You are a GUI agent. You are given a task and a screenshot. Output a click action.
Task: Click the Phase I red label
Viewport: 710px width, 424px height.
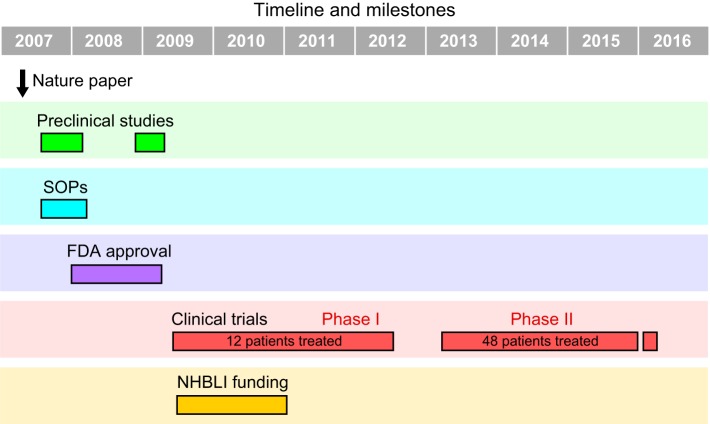[x=350, y=319]
